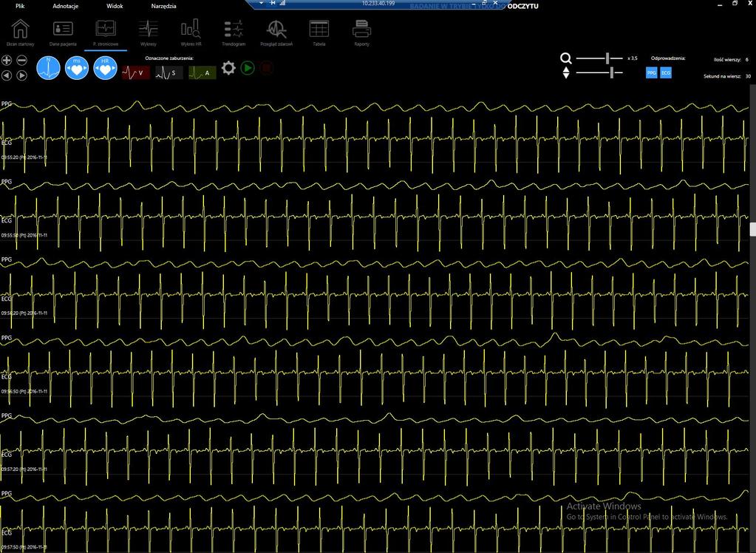Toggle the PPG lead button
The image size is (756, 553).
(651, 73)
